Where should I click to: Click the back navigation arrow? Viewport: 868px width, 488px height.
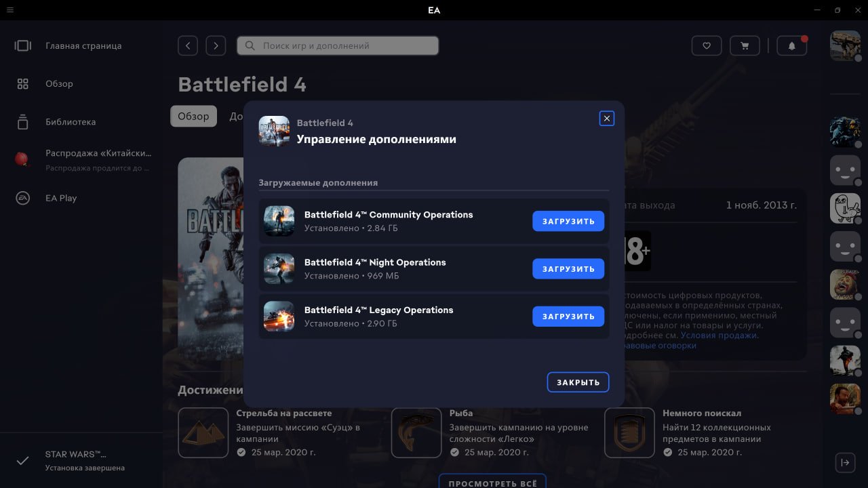(x=188, y=45)
